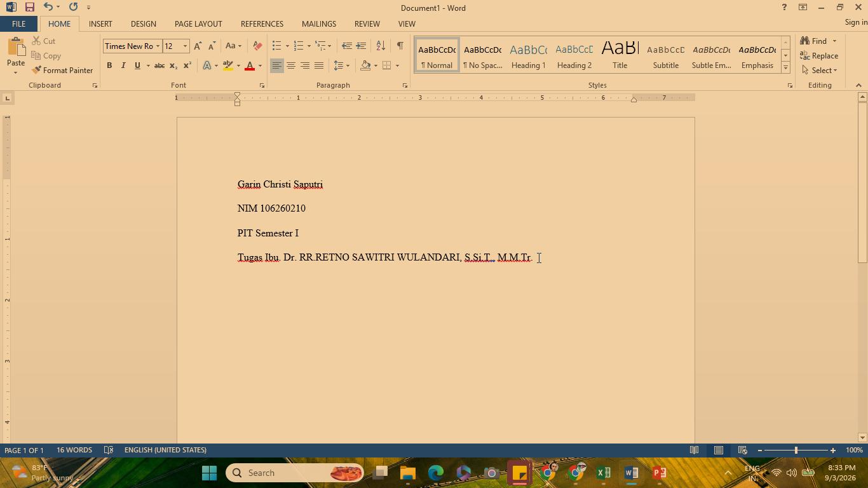Open Excel from the taskbar
868x488 pixels.
click(604, 473)
